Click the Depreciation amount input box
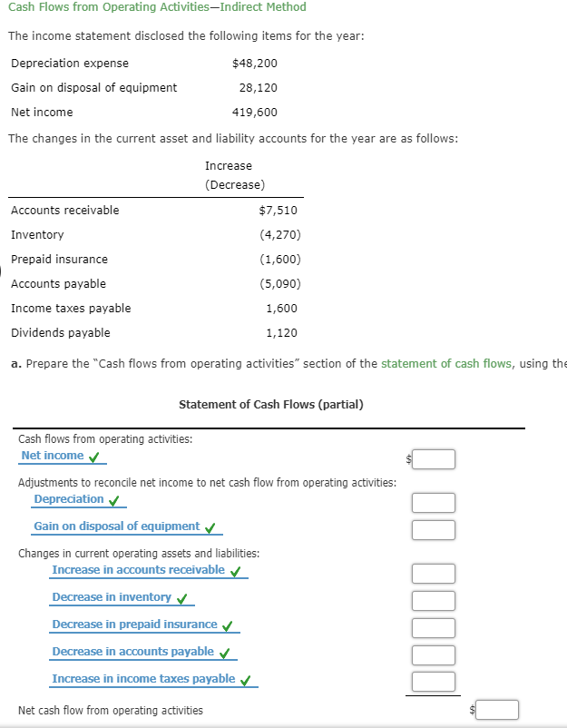The height and width of the screenshot is (728, 567). pos(433,502)
